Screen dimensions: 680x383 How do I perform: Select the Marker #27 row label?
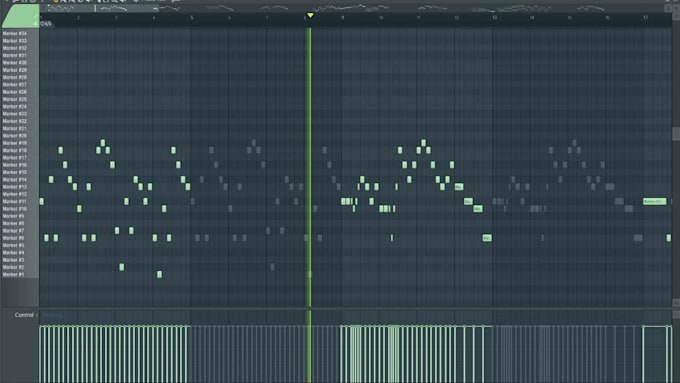(15, 85)
